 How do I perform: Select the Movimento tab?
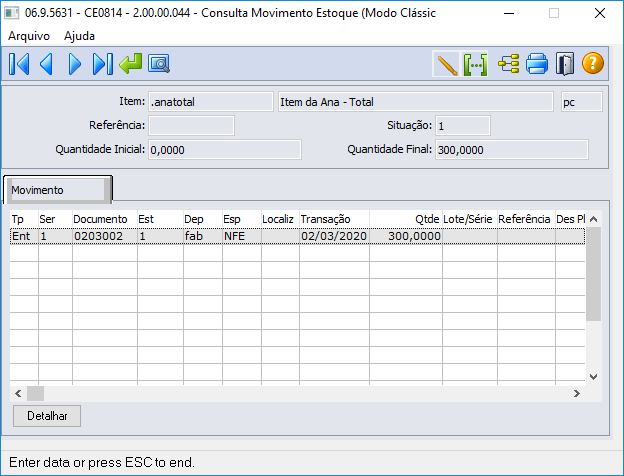click(x=58, y=190)
